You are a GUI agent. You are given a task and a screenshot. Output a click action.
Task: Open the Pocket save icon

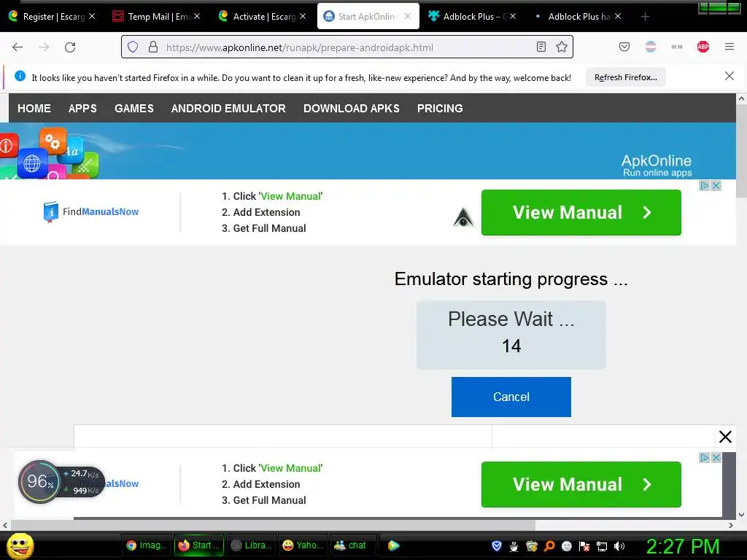click(624, 47)
